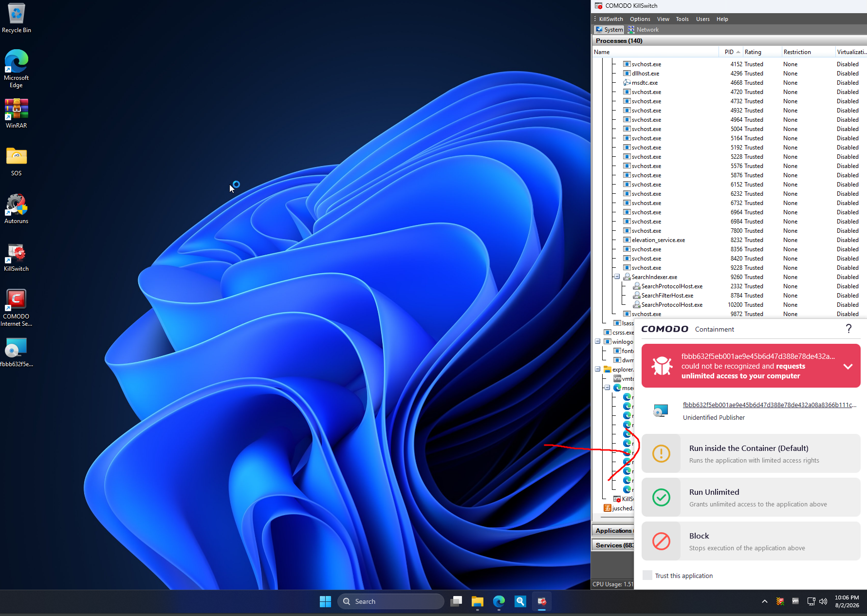The height and width of the screenshot is (616, 867).
Task: Click the COMODO tray icon
Action: 780,601
